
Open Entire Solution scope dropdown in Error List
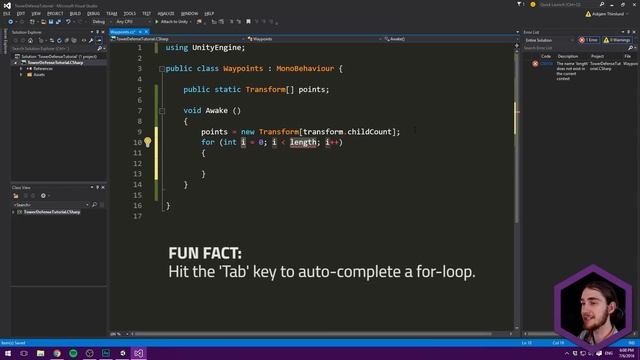click(549, 40)
